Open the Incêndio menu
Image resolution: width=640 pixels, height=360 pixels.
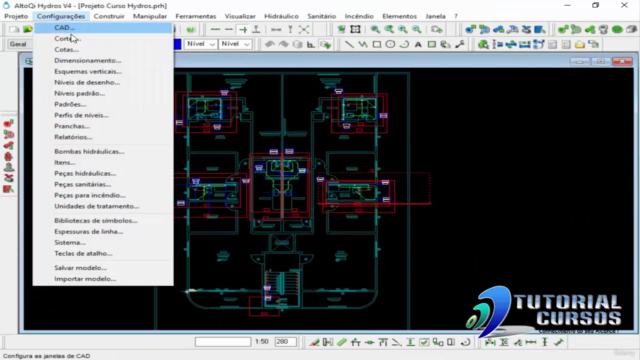359,16
